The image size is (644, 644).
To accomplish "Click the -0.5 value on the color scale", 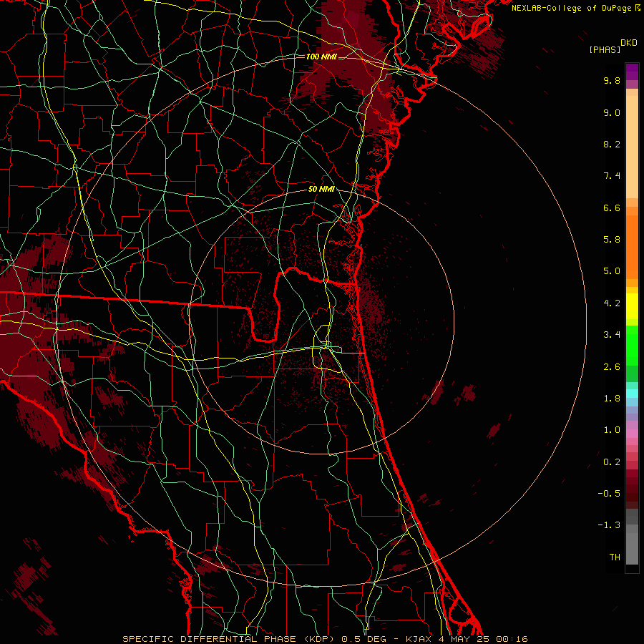I will coord(609,494).
